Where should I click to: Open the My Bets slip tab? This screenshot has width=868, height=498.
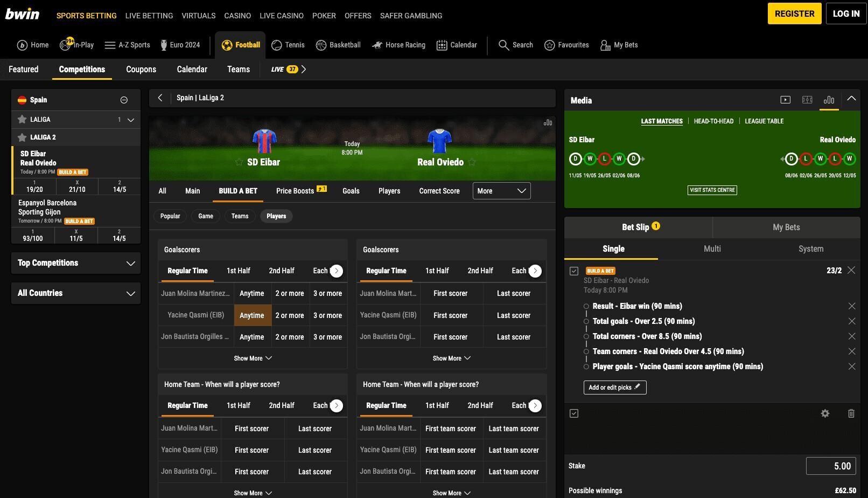pyautogui.click(x=786, y=227)
